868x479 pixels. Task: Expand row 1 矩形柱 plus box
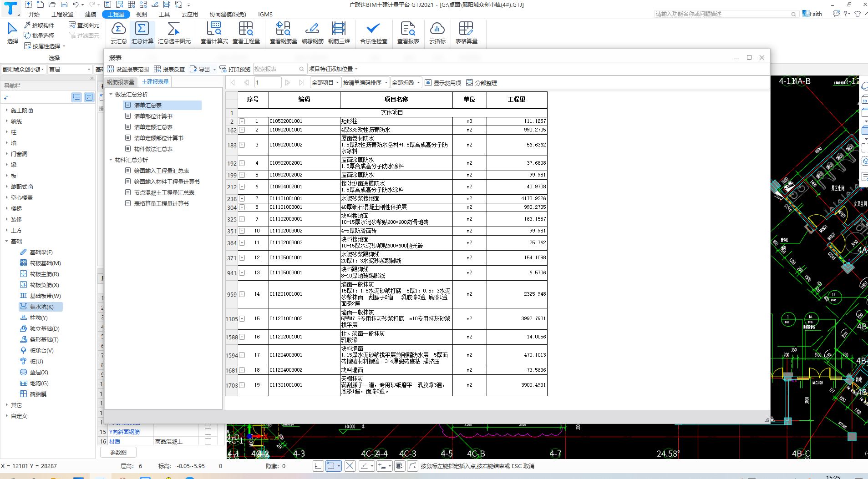click(242, 121)
